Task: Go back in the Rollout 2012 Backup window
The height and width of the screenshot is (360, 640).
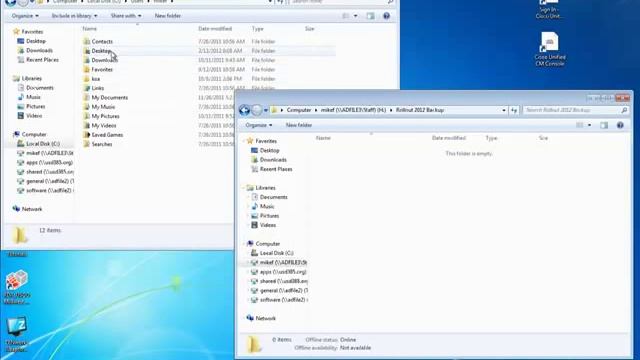Action: coord(244,110)
